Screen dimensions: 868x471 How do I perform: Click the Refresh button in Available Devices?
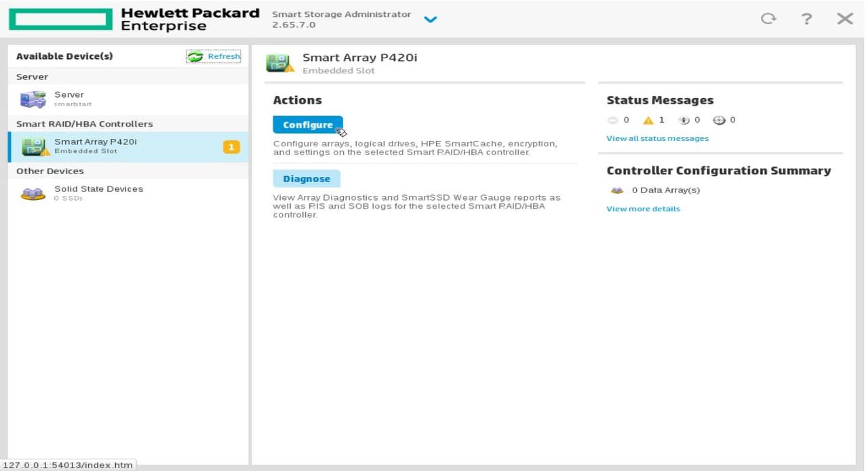coord(214,57)
